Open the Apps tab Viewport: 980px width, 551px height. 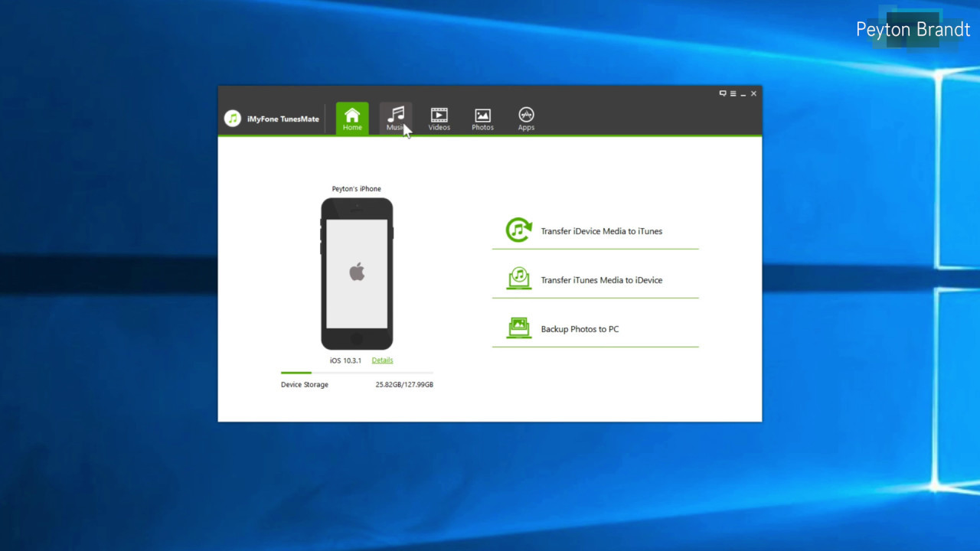click(526, 119)
